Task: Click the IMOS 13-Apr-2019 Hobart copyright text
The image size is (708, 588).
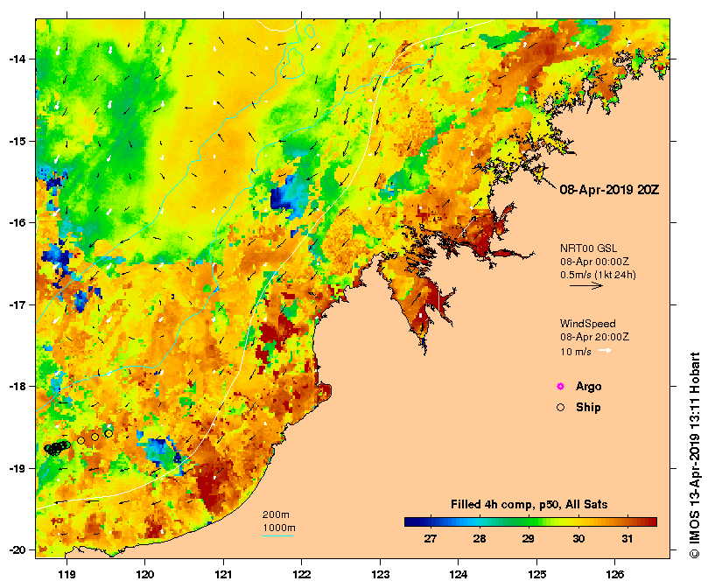Action: pos(695,455)
